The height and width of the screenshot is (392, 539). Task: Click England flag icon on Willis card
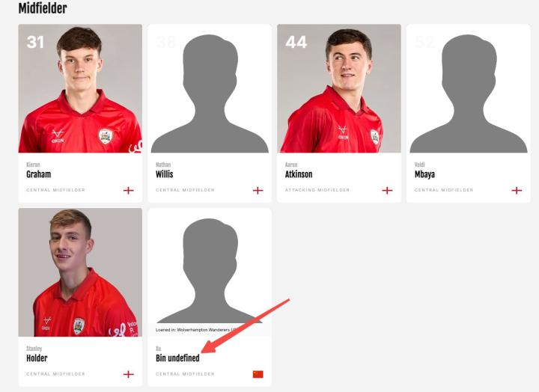pos(258,190)
